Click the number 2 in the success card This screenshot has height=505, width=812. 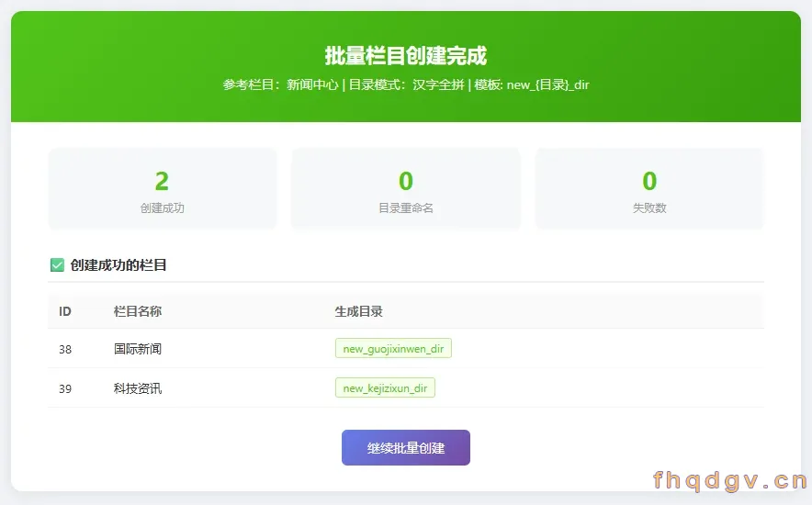pyautogui.click(x=162, y=181)
